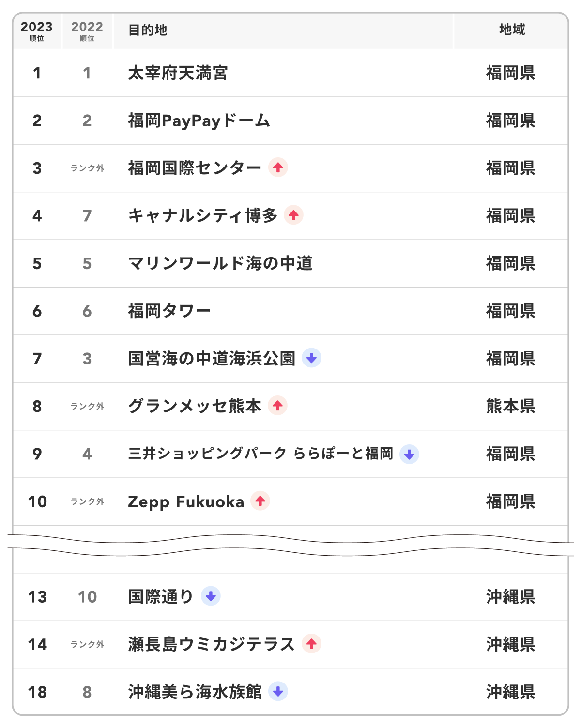Click the 福岡タワー destination name
Viewport: 581px width, 728px height.
pyautogui.click(x=169, y=311)
